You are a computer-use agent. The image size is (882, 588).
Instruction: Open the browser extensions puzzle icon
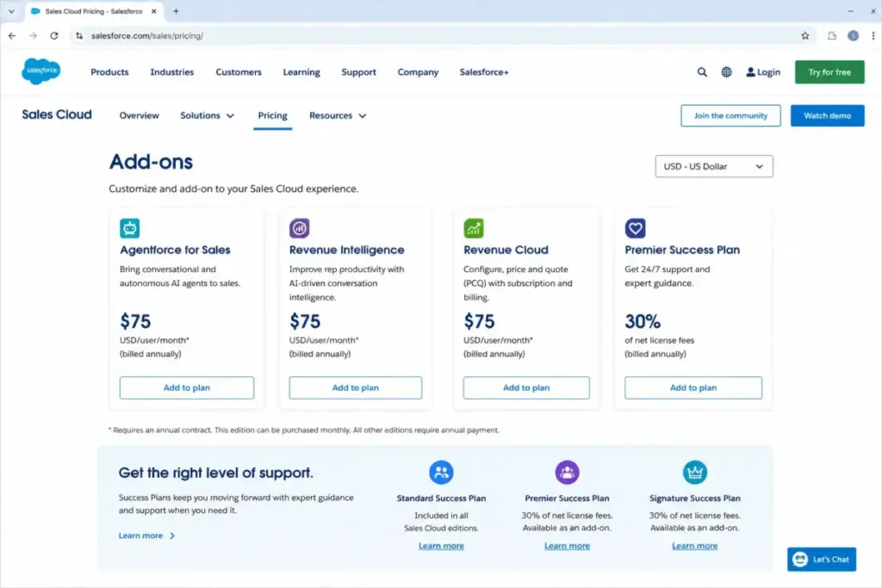coord(832,35)
